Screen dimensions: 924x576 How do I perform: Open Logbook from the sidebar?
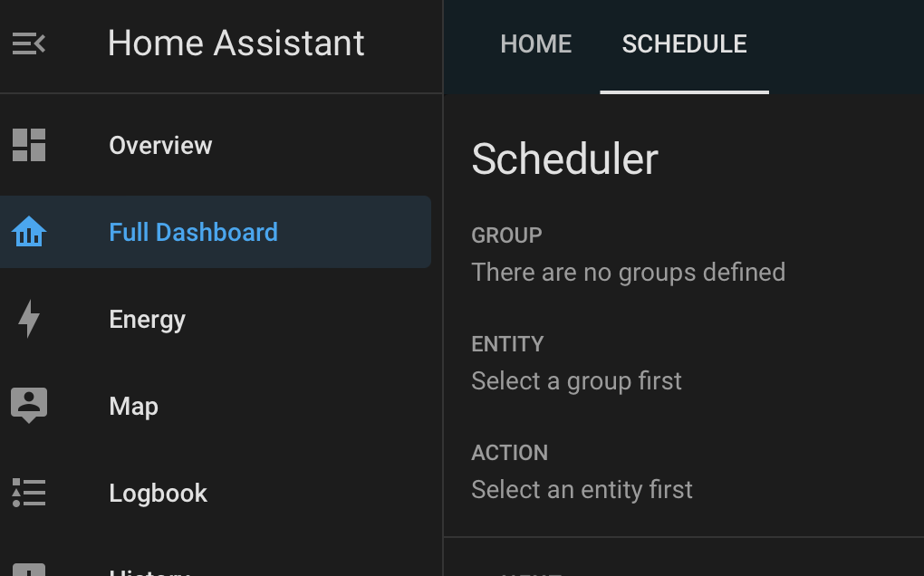[158, 493]
